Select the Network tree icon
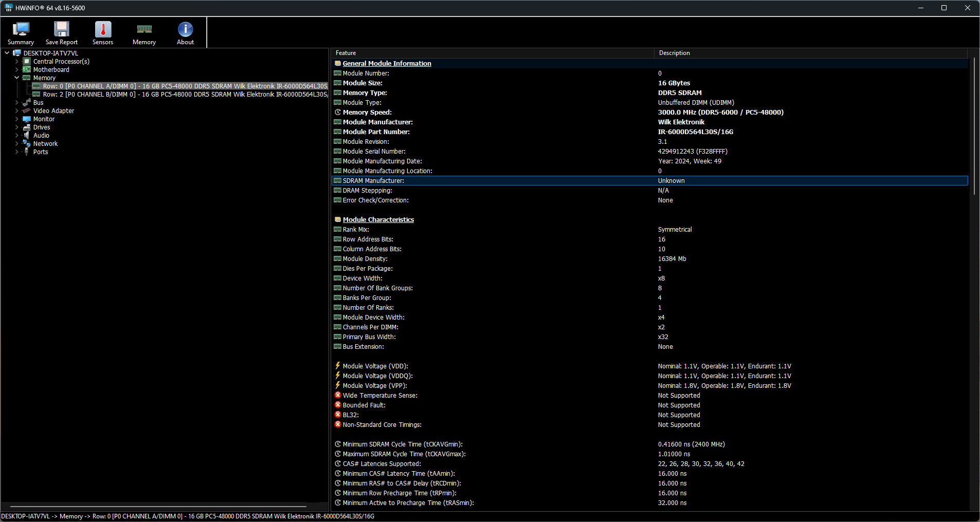The image size is (980, 522). coord(27,144)
